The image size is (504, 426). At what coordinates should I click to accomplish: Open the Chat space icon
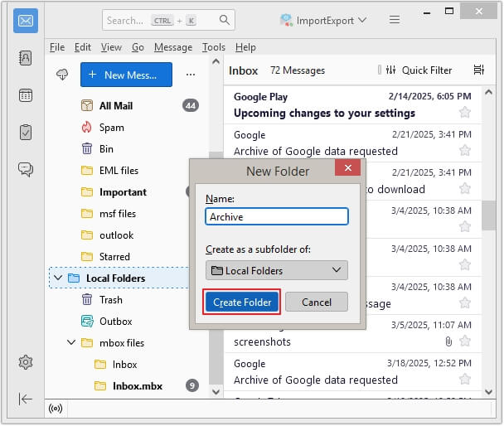coord(25,169)
